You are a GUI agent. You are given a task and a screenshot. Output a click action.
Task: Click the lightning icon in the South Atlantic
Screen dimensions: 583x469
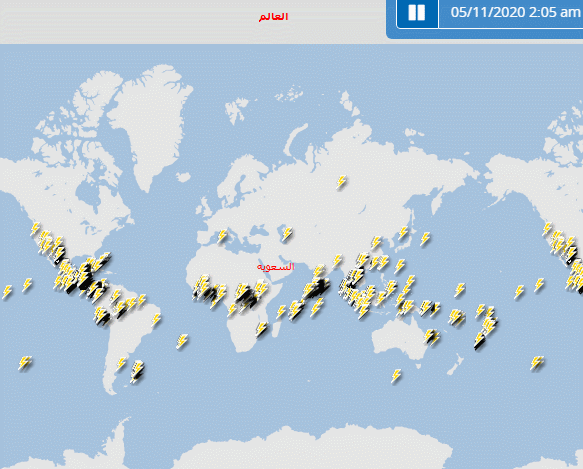pos(182,341)
